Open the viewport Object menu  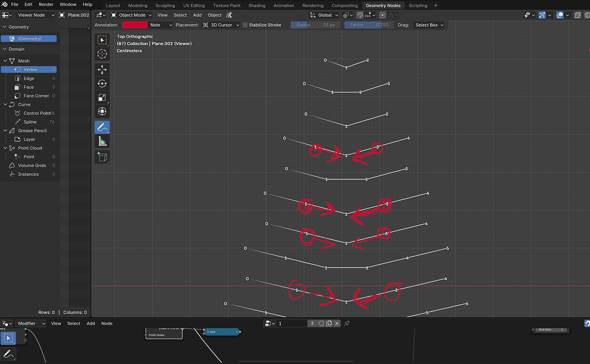click(x=214, y=15)
